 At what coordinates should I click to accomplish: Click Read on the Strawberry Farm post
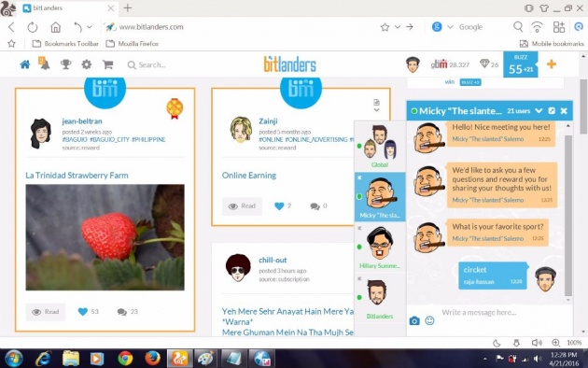click(x=46, y=312)
